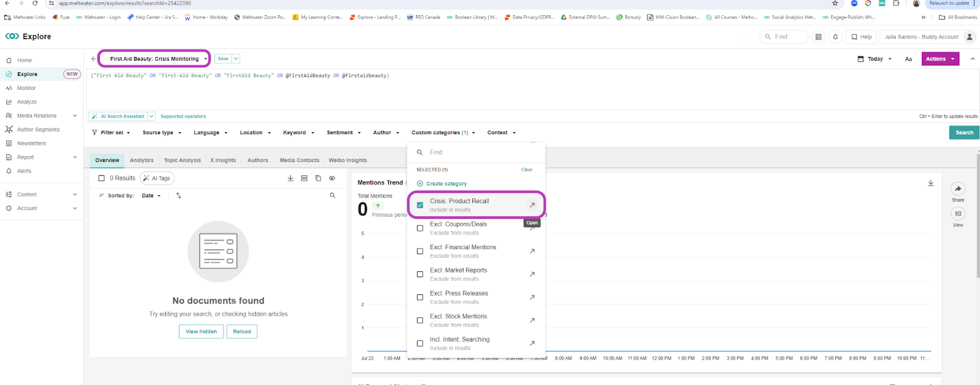Expand Media Relations in sidebar
This screenshot has height=385, width=980.
[x=75, y=116]
